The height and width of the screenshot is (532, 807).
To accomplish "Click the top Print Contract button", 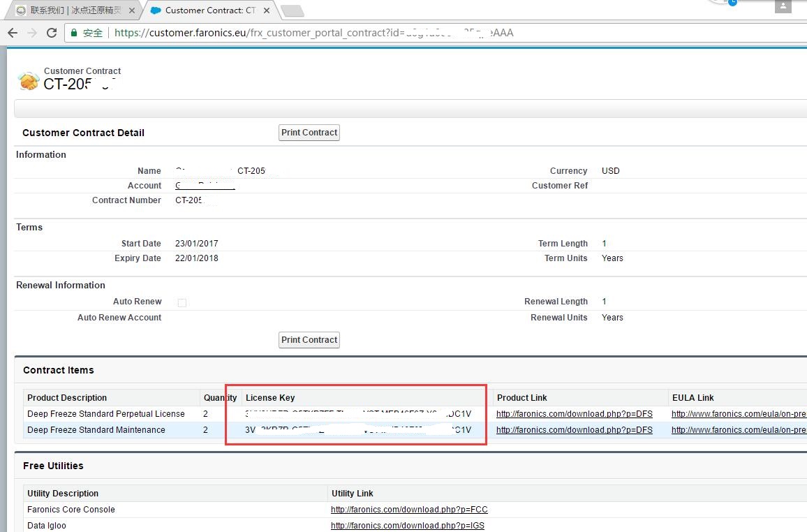I will point(309,133).
